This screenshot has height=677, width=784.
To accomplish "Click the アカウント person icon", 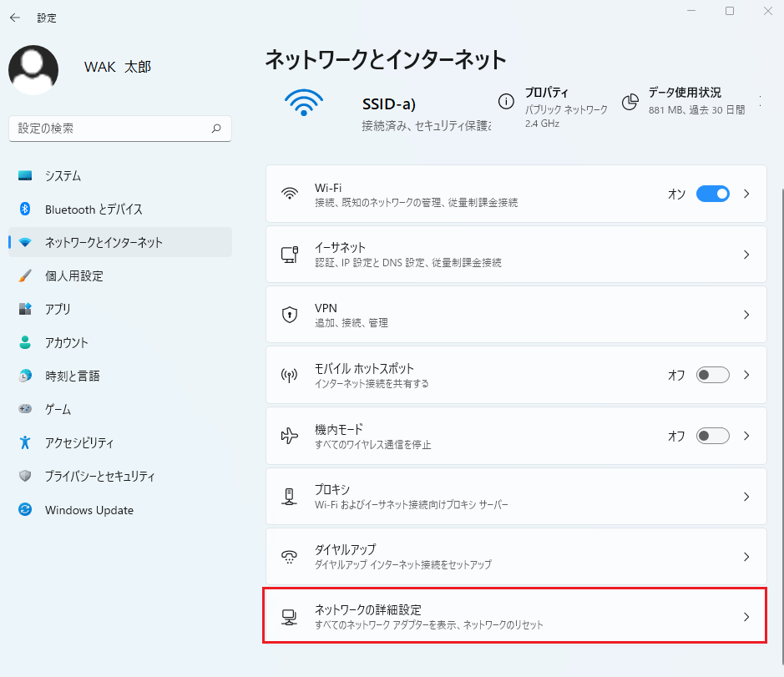I will tap(25, 342).
